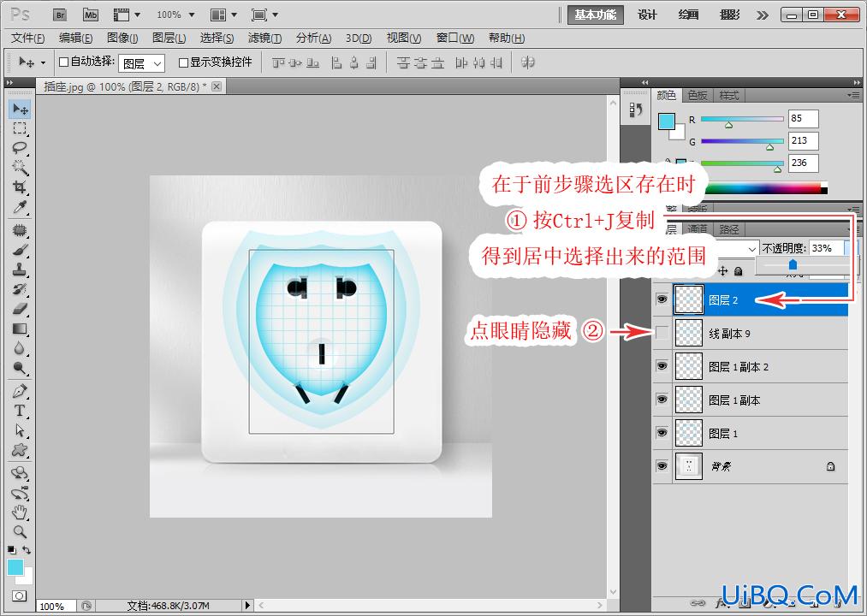Select the Quick Selection tool

20,167
